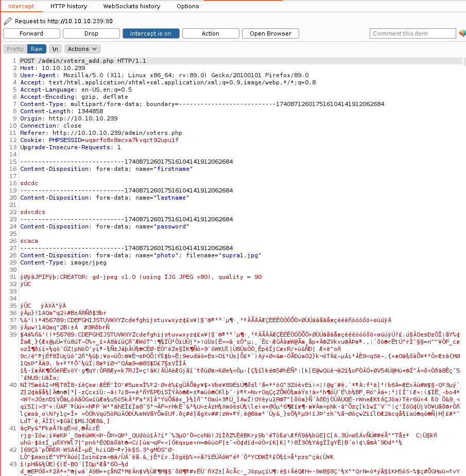This screenshot has height=476, width=466.
Task: Select the Intercept tab
Action: point(21,6)
